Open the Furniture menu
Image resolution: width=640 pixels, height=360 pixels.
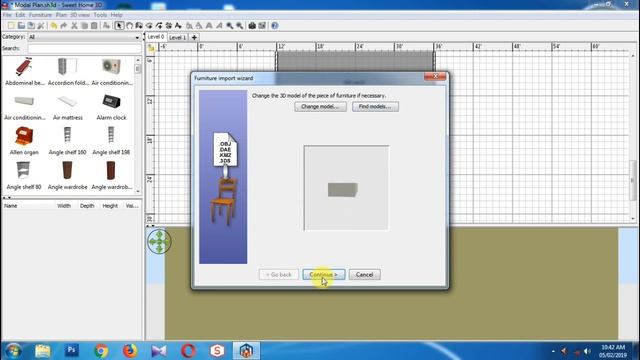coord(40,15)
